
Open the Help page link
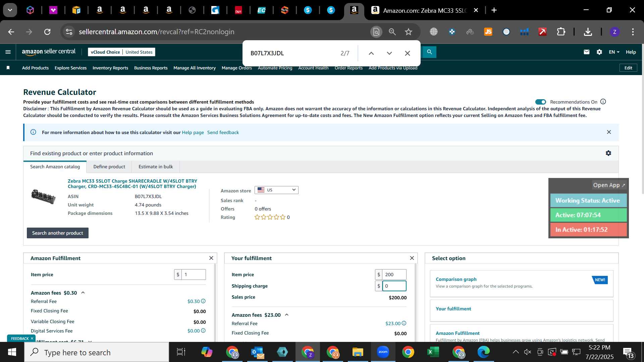[x=193, y=132]
